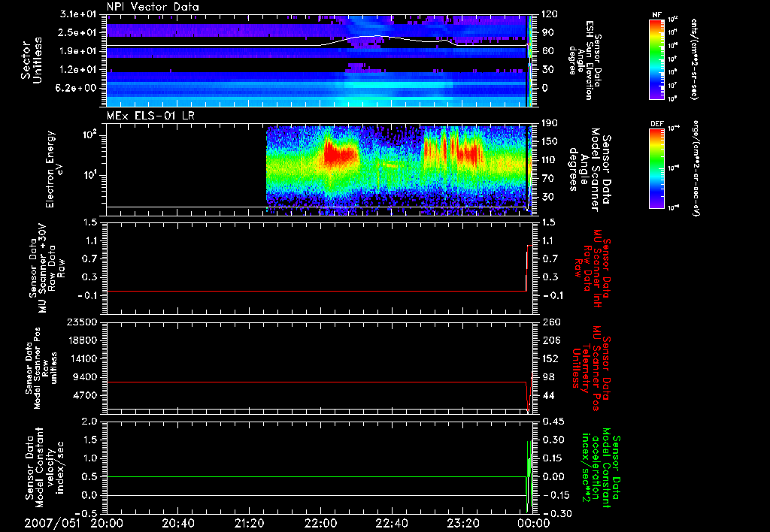The width and height of the screenshot is (770, 532).
Task: Click the Sector Unitless axis label
Action: click(x=32, y=60)
